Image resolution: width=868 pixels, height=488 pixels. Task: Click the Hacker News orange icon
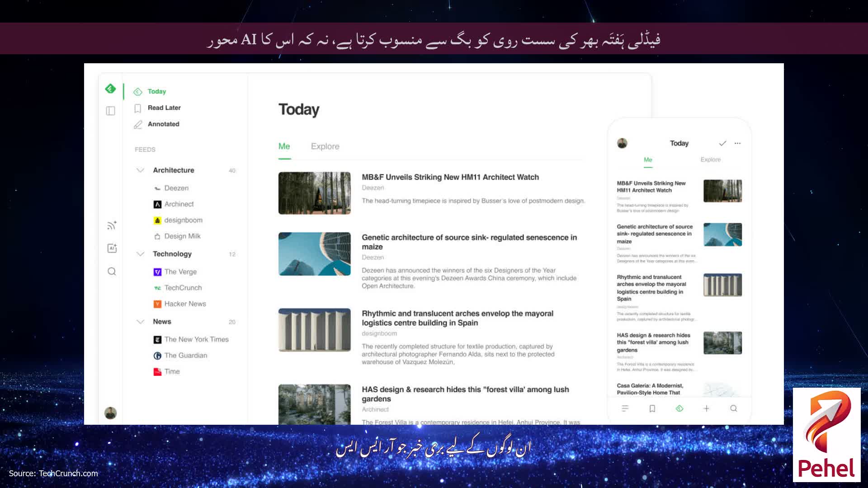coord(157,304)
